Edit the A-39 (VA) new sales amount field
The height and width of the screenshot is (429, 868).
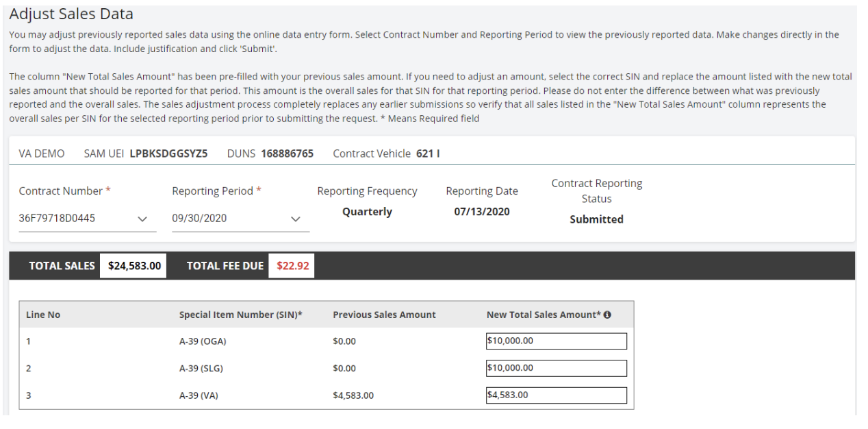pos(557,395)
